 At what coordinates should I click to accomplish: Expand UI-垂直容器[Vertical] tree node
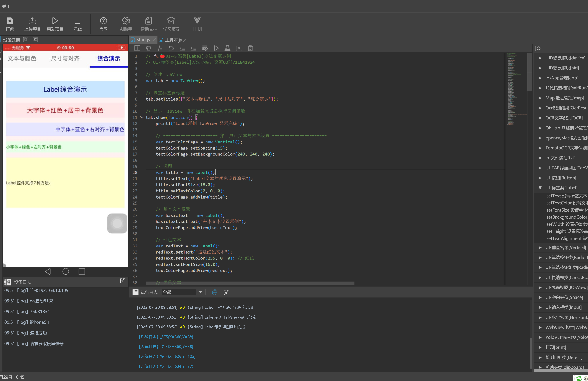[540, 247]
